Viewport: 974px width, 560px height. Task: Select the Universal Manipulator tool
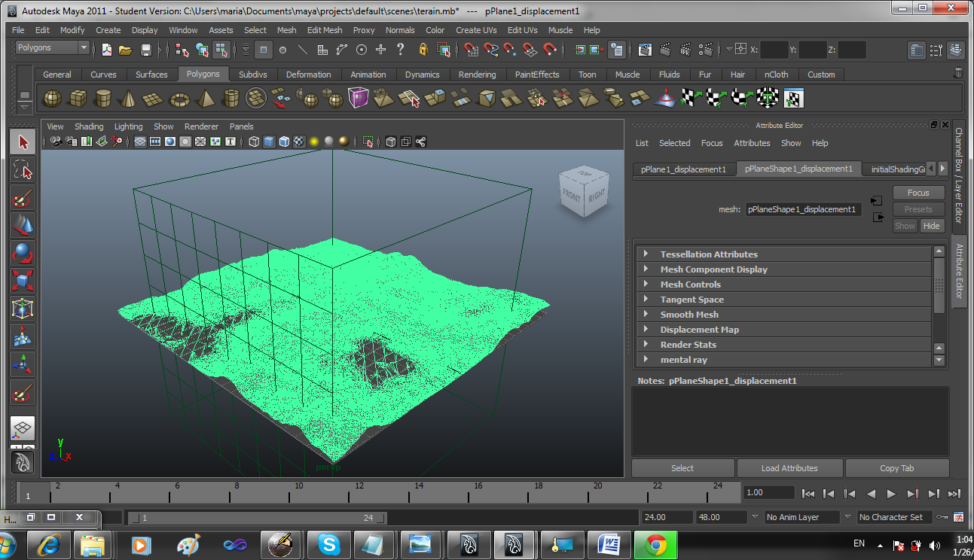[x=23, y=309]
